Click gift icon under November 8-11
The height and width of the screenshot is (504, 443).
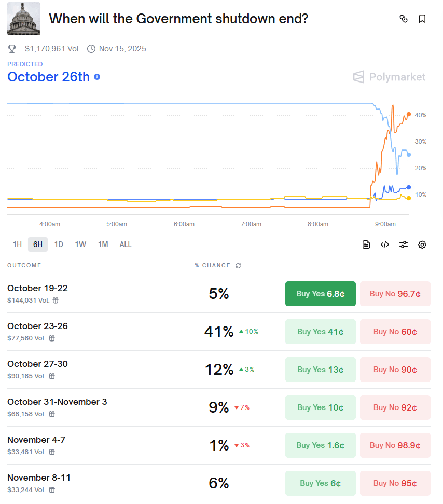pos(52,490)
